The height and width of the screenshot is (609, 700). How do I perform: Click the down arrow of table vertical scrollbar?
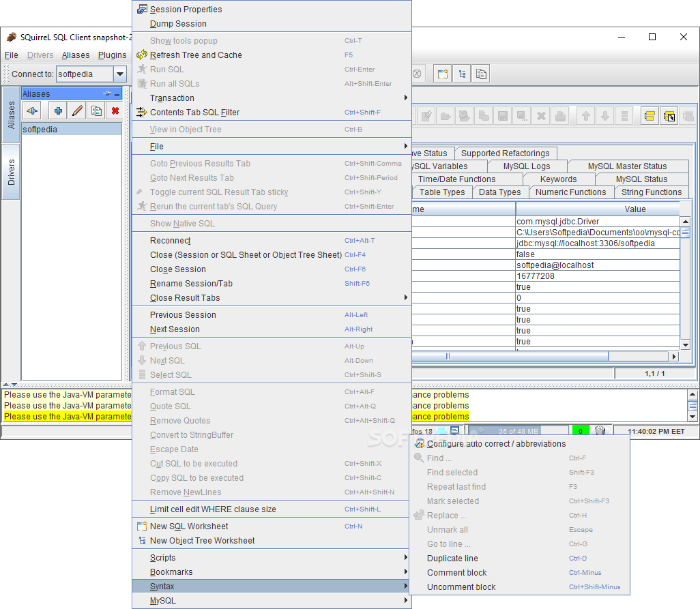pos(685,345)
